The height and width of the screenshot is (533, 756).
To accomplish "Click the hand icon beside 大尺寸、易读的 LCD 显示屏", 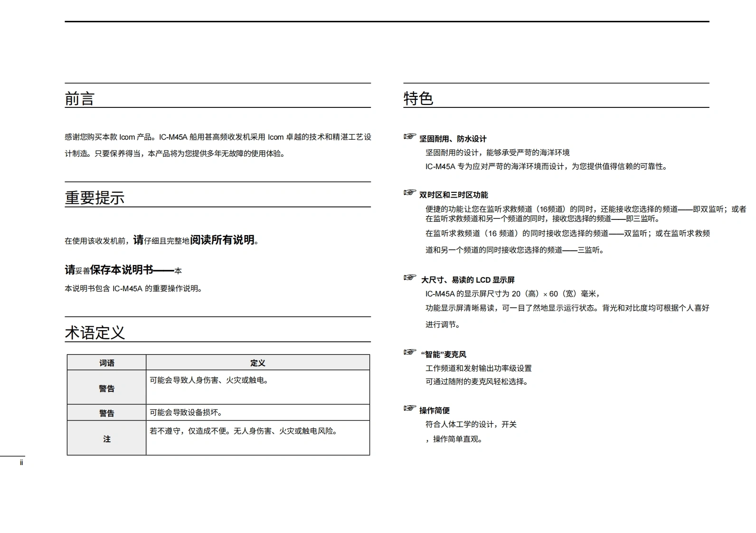I will pos(409,277).
